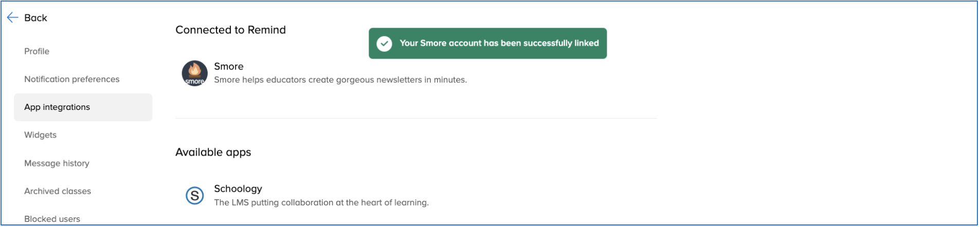Open the Blocked users section
Viewport: 980px width, 227px height.
point(52,219)
